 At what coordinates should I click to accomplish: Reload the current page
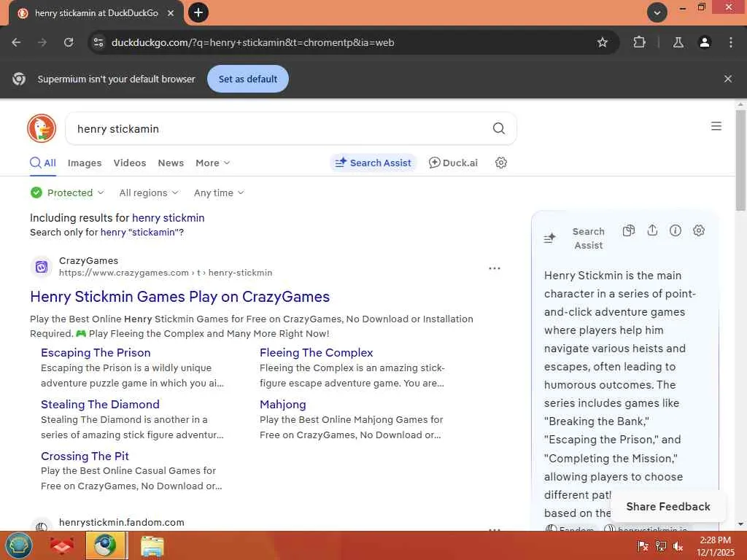[x=69, y=42]
